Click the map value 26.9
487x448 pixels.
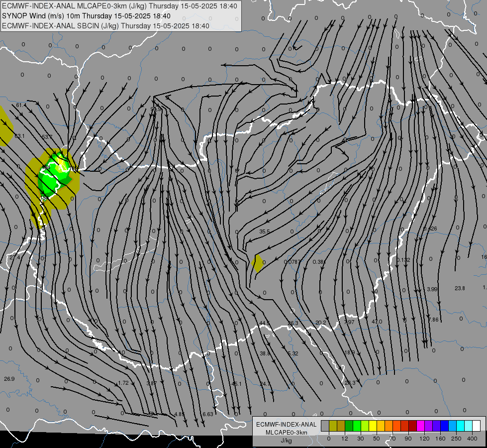(x=9, y=379)
